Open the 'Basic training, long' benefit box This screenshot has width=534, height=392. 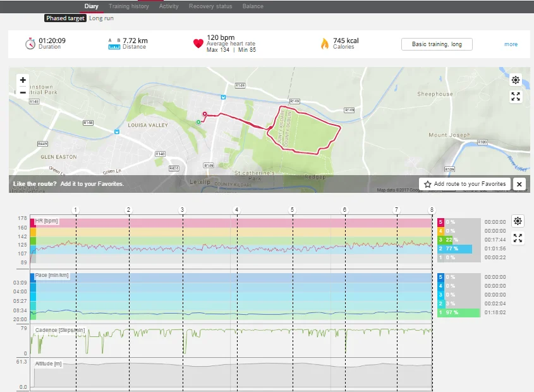point(437,44)
